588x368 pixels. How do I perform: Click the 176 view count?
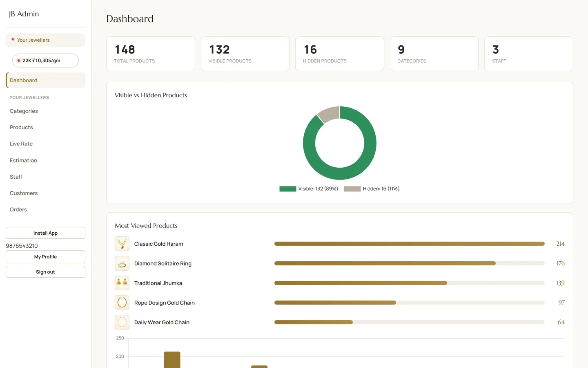561,263
